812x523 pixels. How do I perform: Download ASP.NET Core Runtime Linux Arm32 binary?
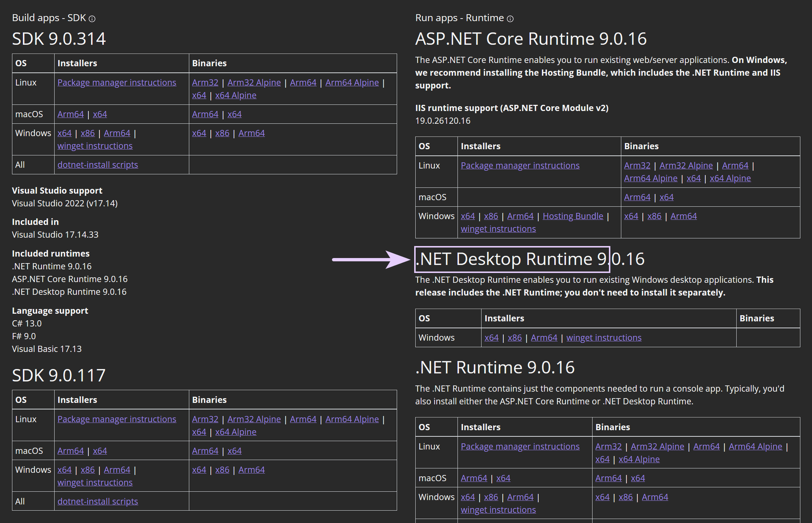(x=637, y=166)
